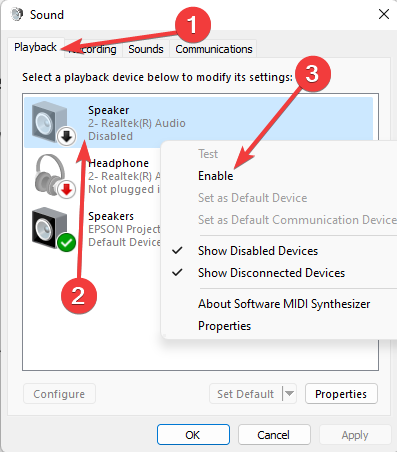Image resolution: width=397 pixels, height=452 pixels.
Task: Choose Enable from the context menu
Action: [216, 176]
